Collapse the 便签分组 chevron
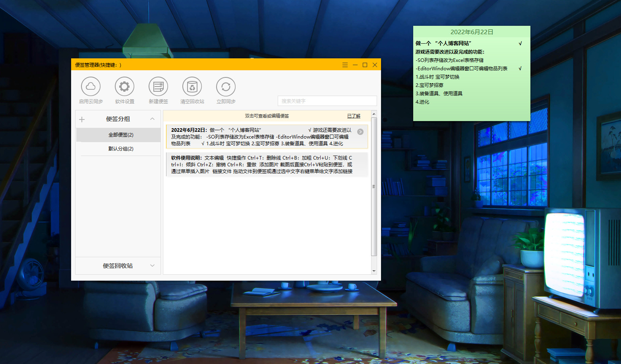 152,119
